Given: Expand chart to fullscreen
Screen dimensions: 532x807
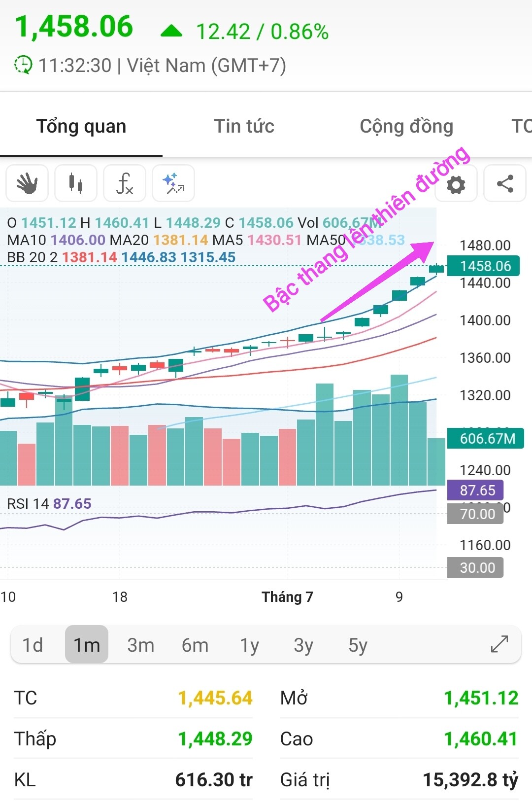Looking at the screenshot, I should point(499,644).
